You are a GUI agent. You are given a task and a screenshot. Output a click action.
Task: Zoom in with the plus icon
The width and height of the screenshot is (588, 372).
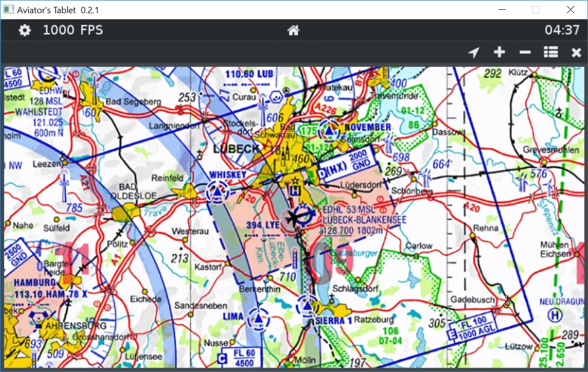(x=499, y=52)
